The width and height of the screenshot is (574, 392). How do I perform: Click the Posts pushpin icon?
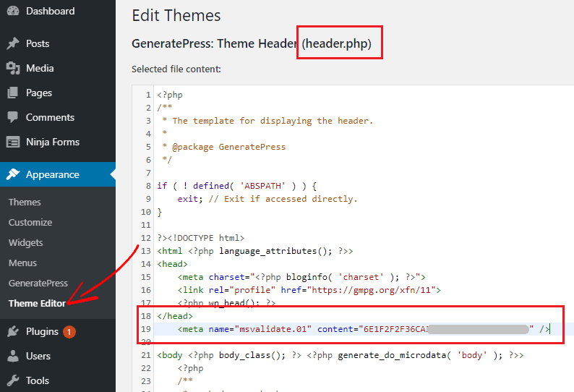coord(13,43)
